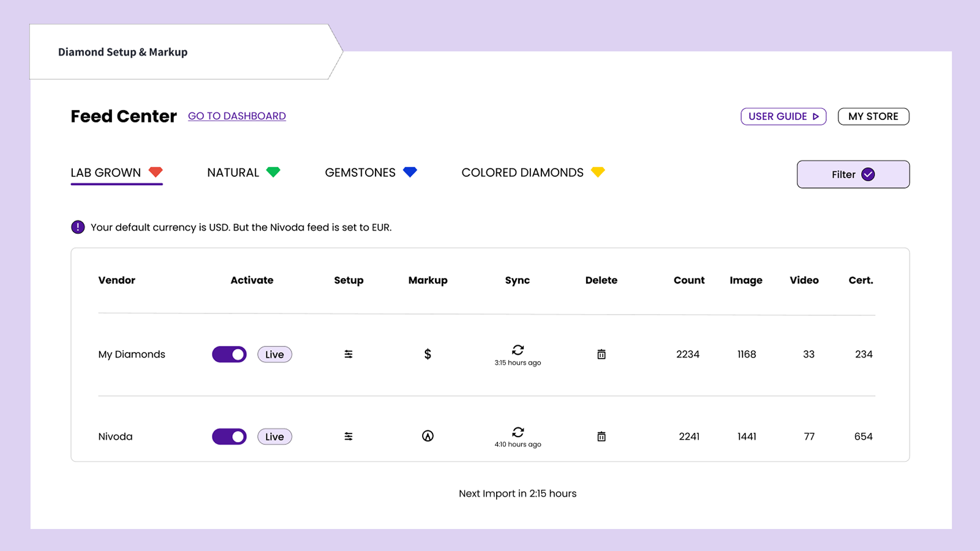This screenshot has width=980, height=551.
Task: Follow Go To Dashboard link
Action: click(237, 116)
